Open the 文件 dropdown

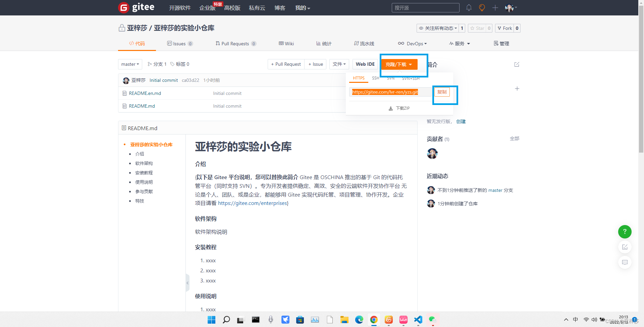[x=339, y=64]
